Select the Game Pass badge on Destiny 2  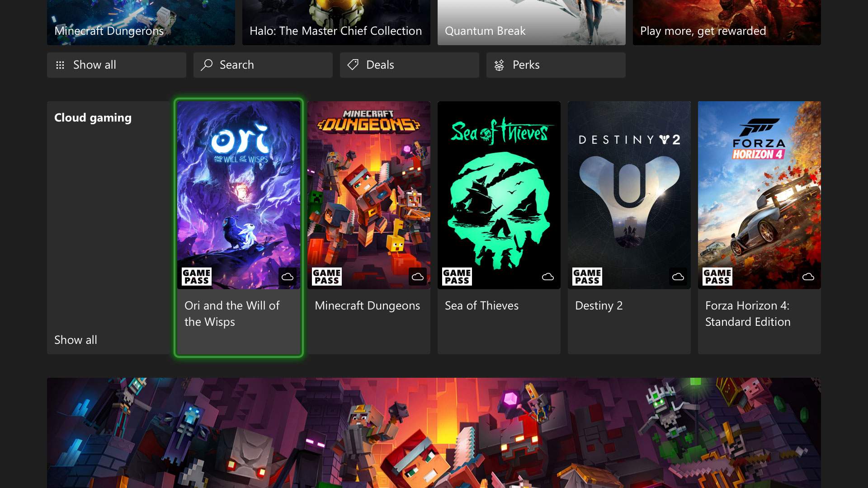pos(587,276)
